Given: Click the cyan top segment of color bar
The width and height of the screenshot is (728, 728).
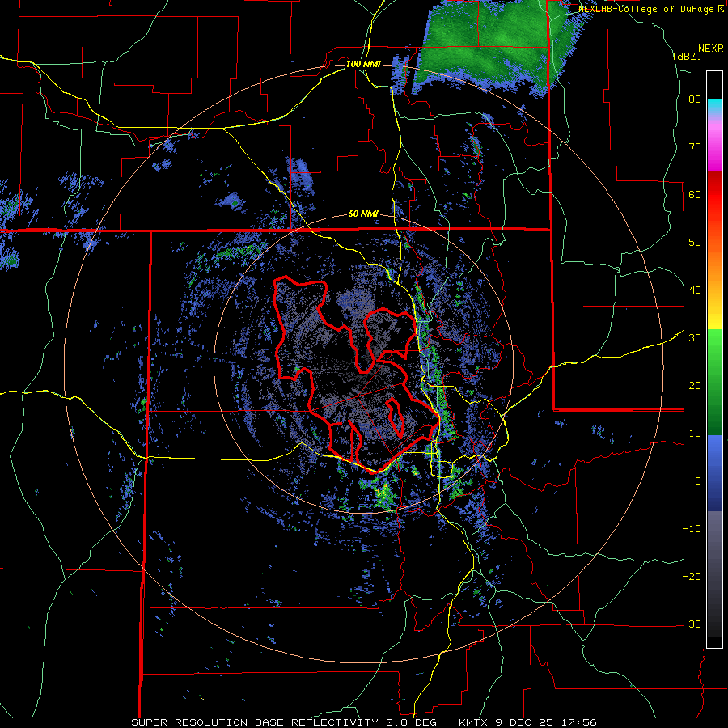Looking at the screenshot, I should click(714, 108).
